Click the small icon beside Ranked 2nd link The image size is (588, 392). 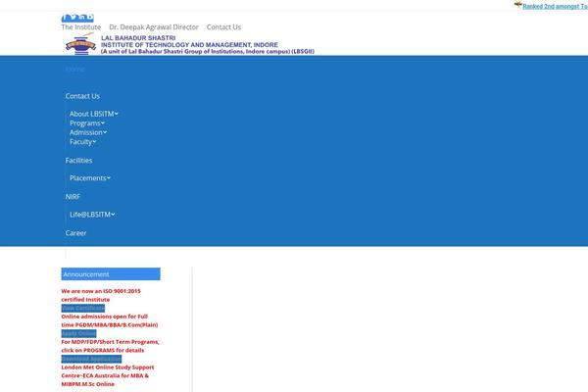tap(518, 5)
